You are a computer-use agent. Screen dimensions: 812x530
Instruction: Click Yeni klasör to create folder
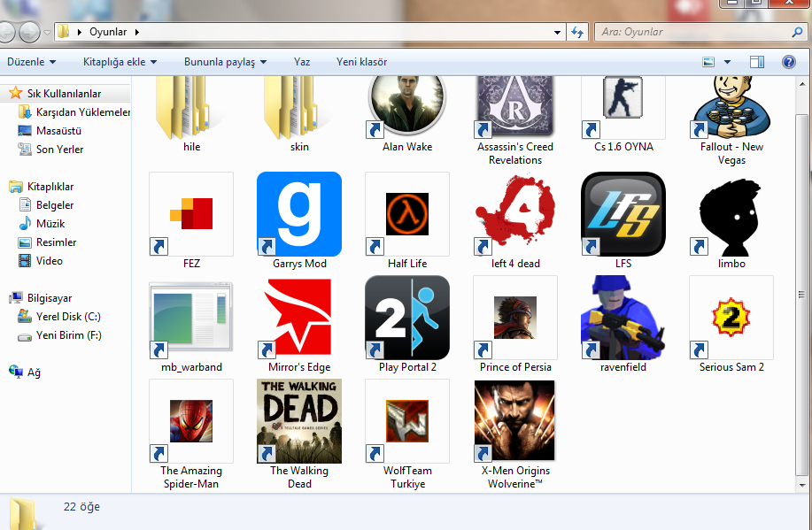pos(361,62)
